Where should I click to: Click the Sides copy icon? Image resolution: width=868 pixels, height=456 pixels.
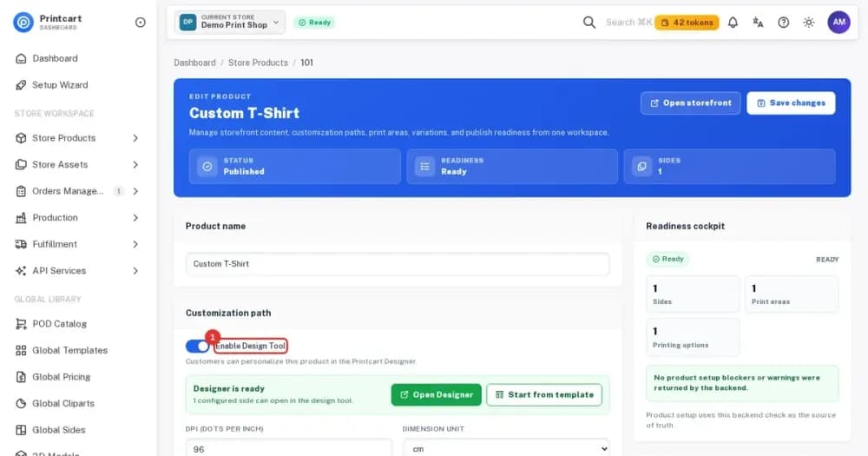point(641,166)
